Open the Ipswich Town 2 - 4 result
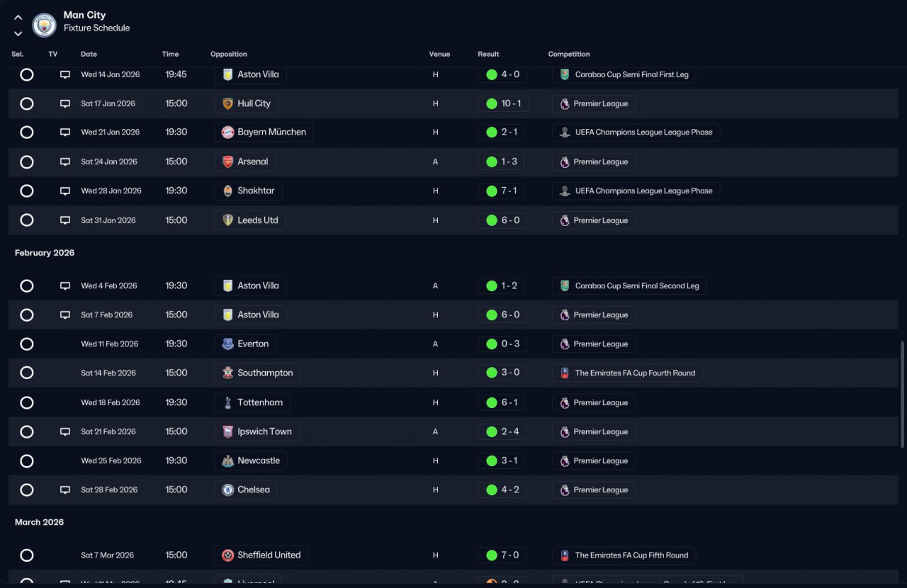The width and height of the screenshot is (907, 588). pos(502,431)
